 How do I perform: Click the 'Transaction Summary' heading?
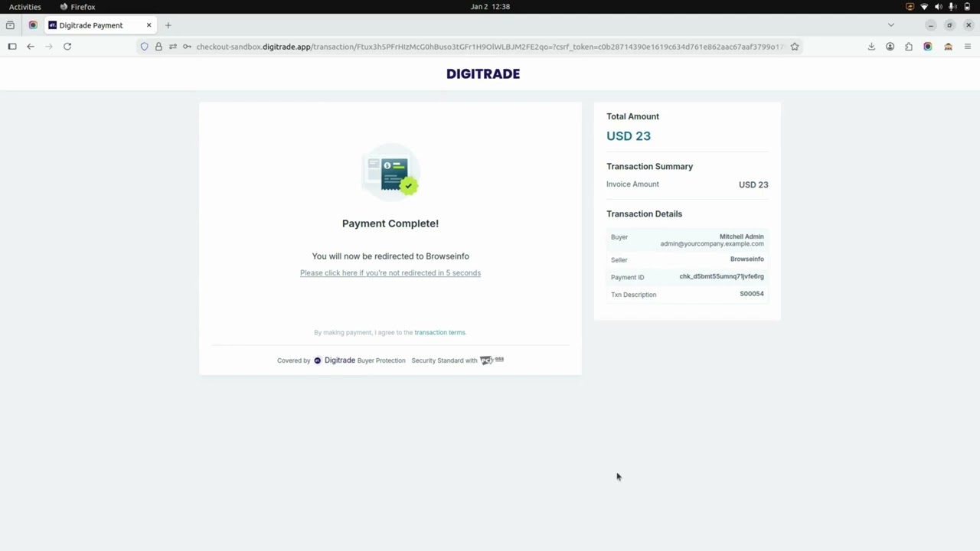point(649,166)
